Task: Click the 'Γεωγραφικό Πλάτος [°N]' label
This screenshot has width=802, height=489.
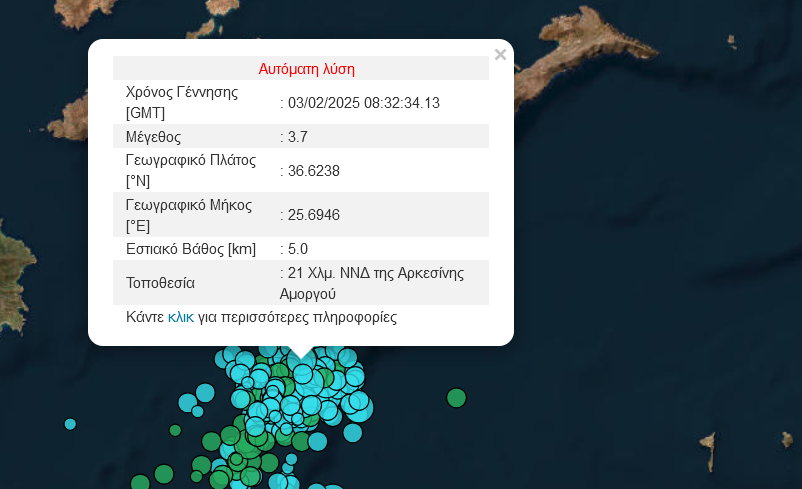Action: [x=190, y=170]
